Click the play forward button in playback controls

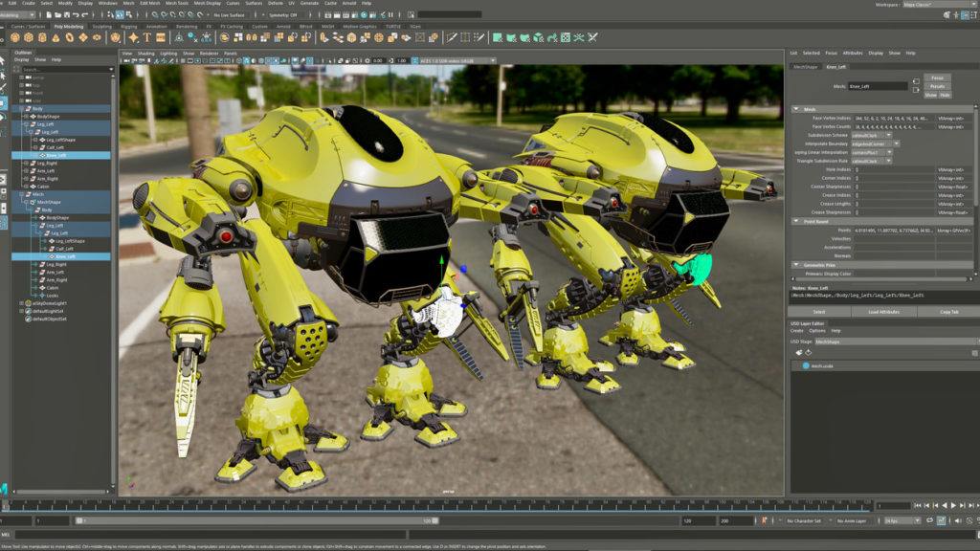[953, 505]
